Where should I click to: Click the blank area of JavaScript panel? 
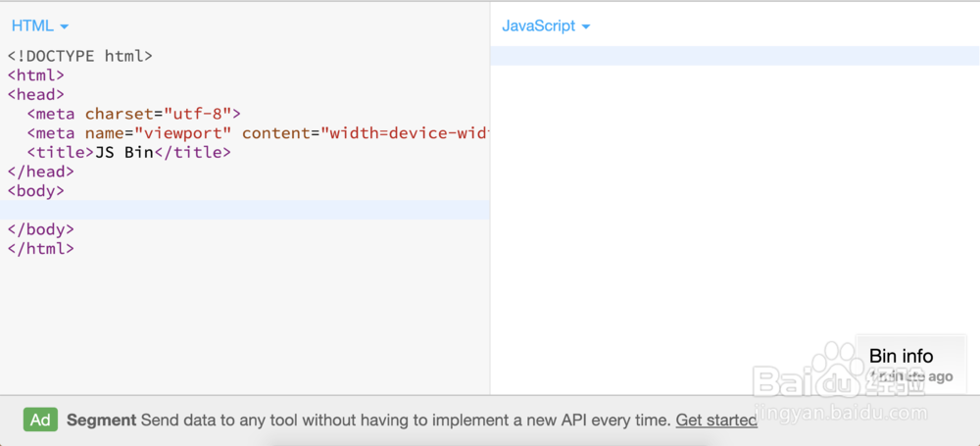(686, 216)
